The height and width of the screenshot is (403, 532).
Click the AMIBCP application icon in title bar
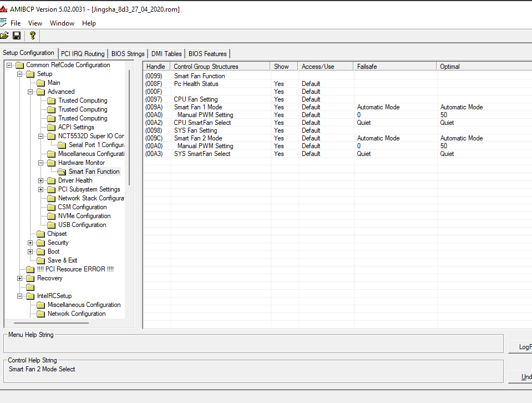pyautogui.click(x=3, y=9)
